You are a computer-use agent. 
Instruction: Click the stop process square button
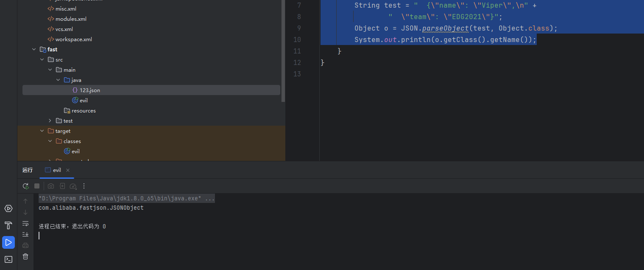tap(37, 186)
